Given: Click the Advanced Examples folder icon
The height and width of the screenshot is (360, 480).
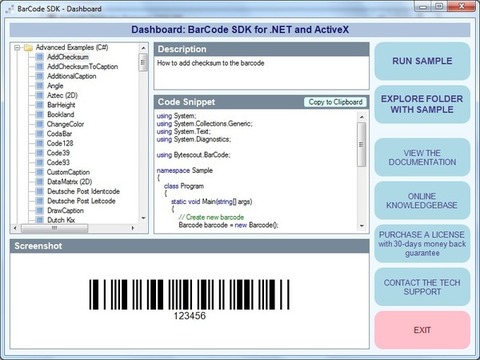Looking at the screenshot, I should [x=28, y=48].
